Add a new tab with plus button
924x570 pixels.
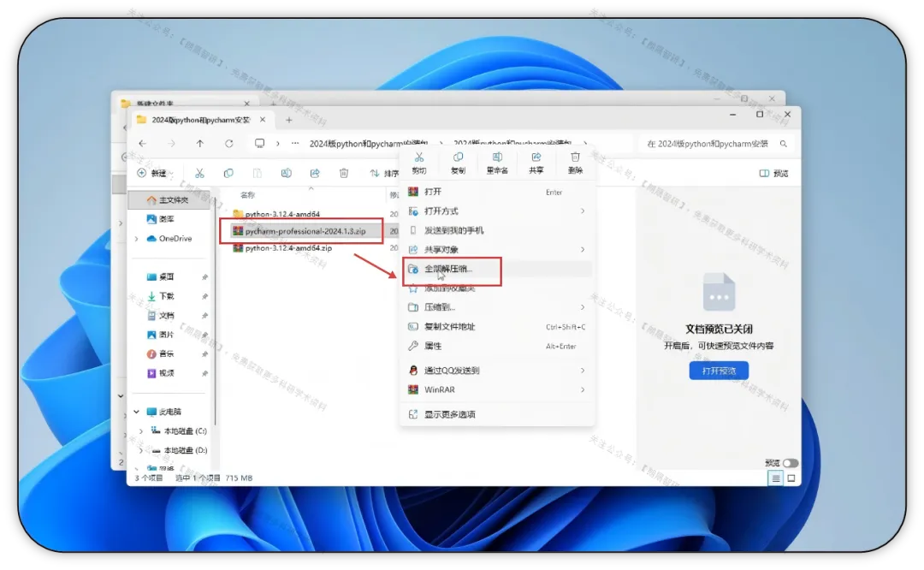(289, 120)
